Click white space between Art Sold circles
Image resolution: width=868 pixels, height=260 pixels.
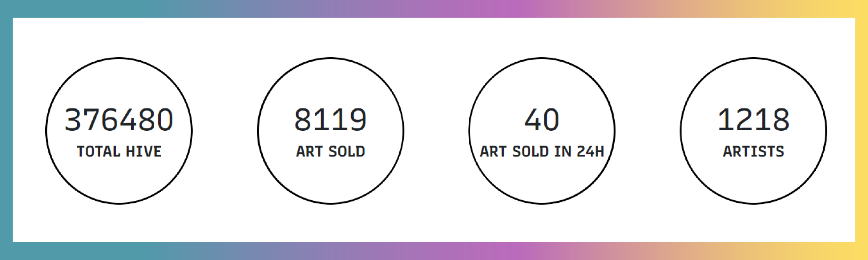click(x=436, y=131)
